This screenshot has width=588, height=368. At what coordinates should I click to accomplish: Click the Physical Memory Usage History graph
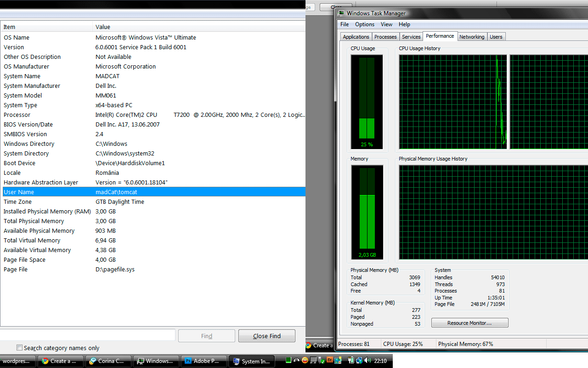pos(493,213)
